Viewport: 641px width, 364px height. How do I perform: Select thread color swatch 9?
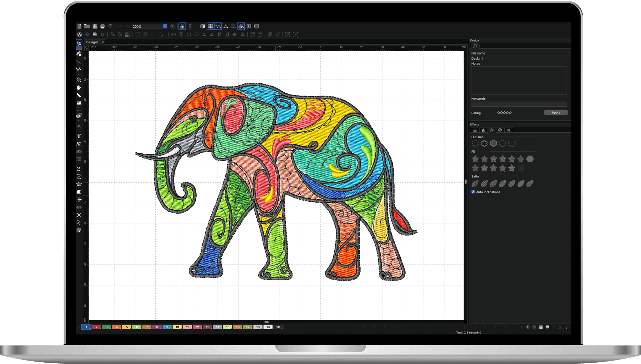point(167,327)
